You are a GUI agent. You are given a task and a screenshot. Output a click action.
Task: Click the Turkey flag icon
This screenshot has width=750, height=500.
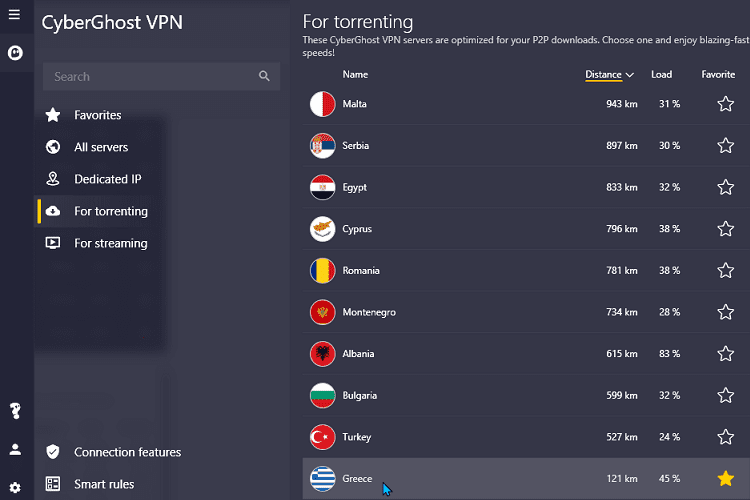click(322, 437)
